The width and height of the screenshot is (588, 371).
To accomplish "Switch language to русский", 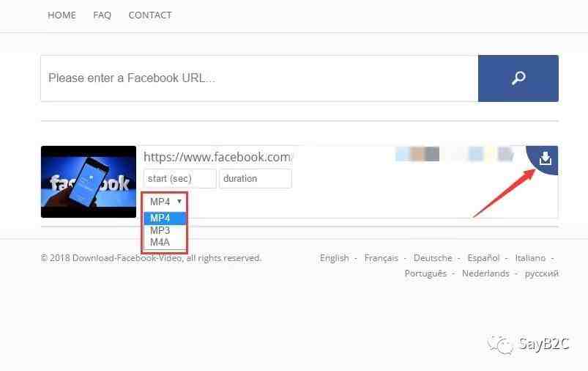I will pos(541,273).
